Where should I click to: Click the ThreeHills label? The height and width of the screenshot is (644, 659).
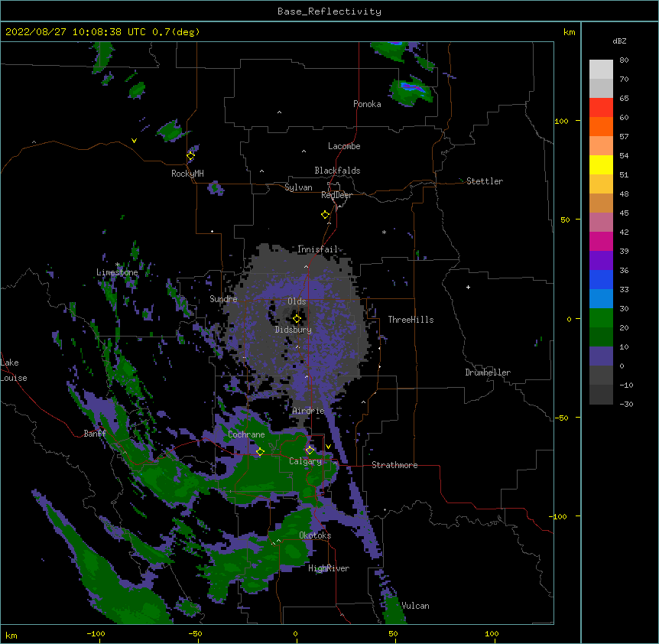tap(411, 320)
